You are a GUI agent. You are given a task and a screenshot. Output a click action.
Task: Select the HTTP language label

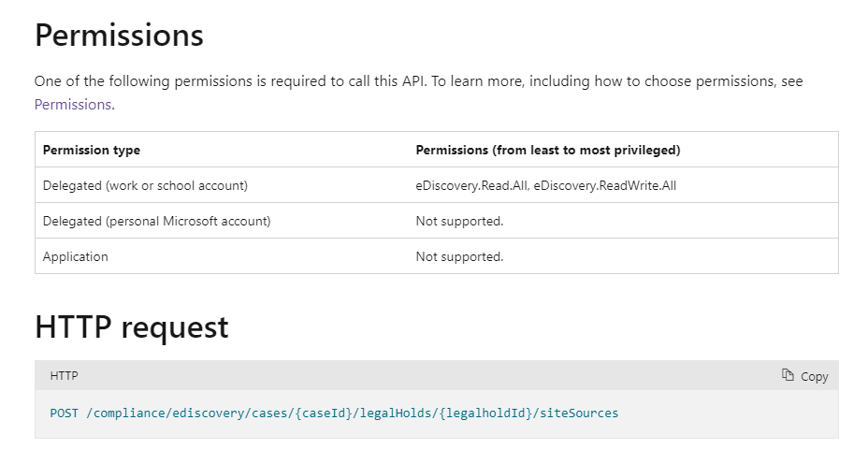[65, 375]
